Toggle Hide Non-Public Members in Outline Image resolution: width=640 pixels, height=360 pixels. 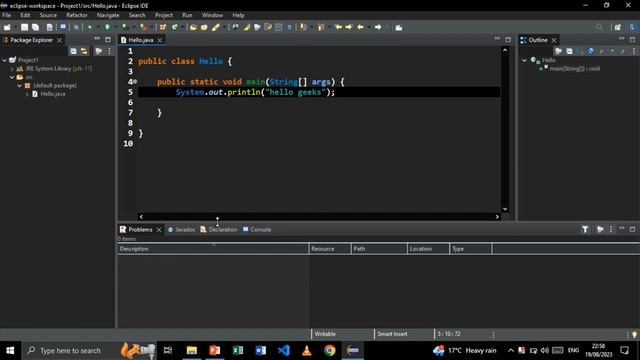click(x=612, y=51)
